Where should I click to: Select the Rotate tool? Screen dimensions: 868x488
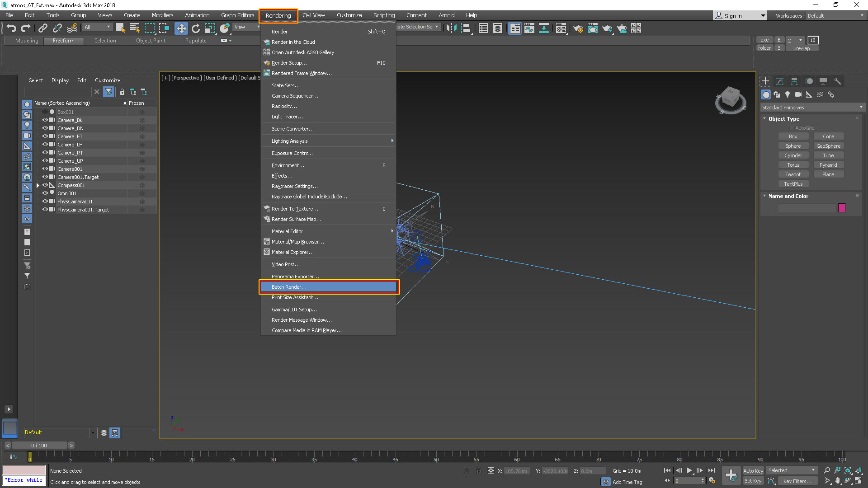click(x=195, y=28)
